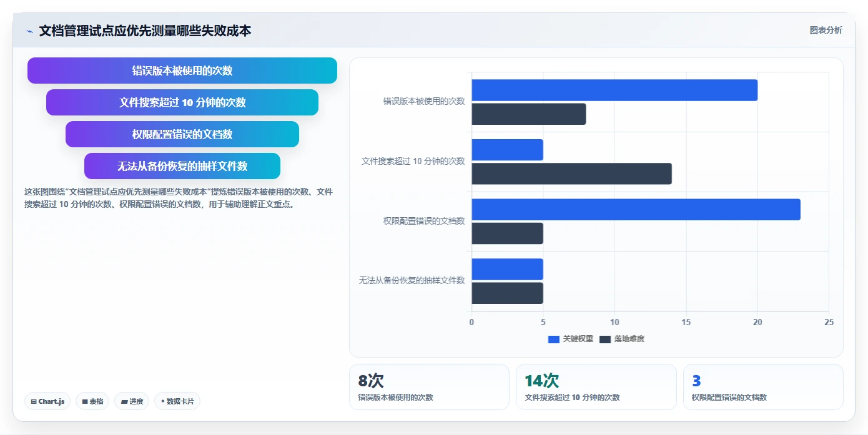Viewport: 868px width, 435px height.
Task: Open the data card showing 3
Action: tap(763, 387)
